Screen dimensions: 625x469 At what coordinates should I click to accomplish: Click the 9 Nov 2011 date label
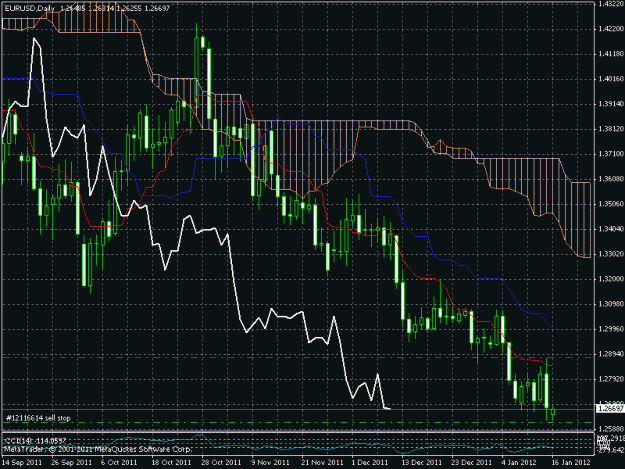coord(271,463)
